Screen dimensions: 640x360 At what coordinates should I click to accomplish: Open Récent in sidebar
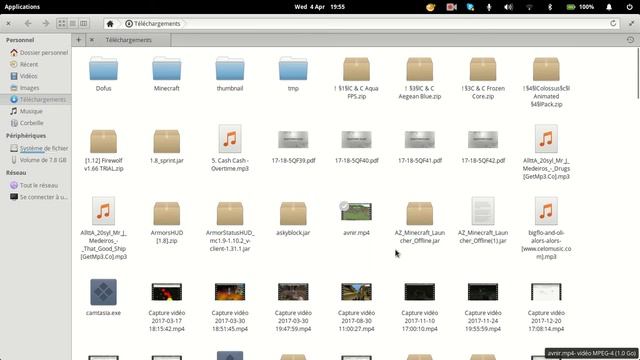point(24,64)
